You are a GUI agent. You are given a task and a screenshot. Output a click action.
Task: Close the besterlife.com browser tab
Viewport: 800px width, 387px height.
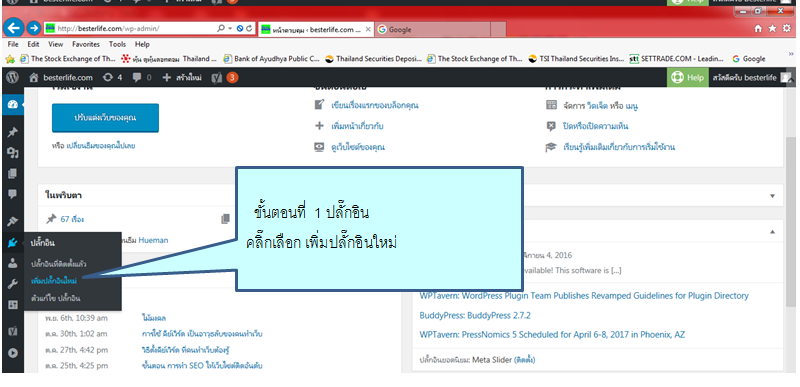(368, 30)
